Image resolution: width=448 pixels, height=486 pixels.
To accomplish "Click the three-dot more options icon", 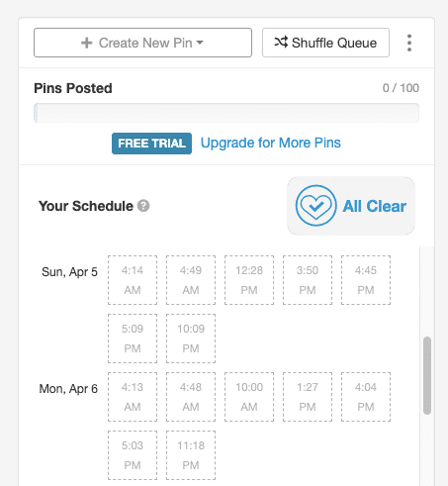I will [409, 43].
